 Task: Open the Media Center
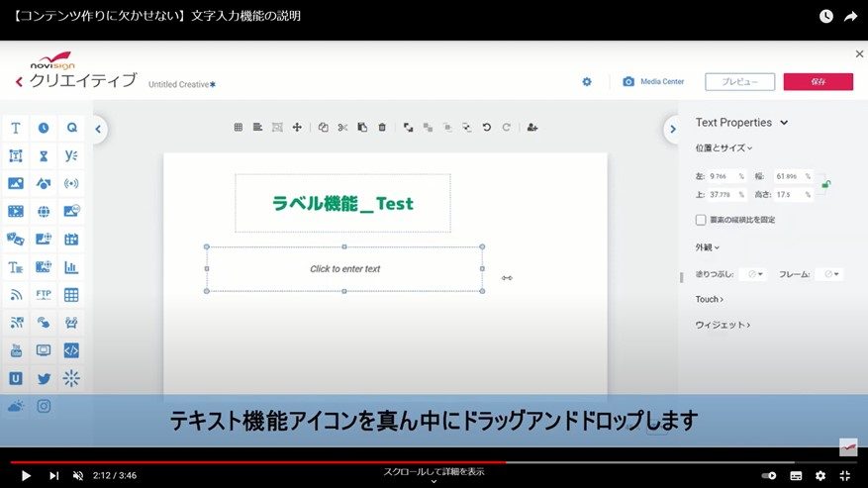click(653, 81)
